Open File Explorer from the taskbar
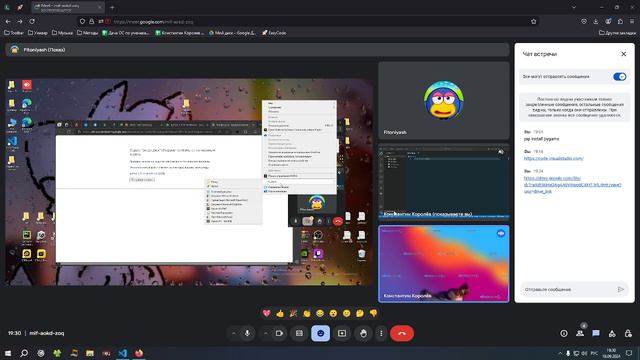The width and height of the screenshot is (640, 360). [x=90, y=353]
